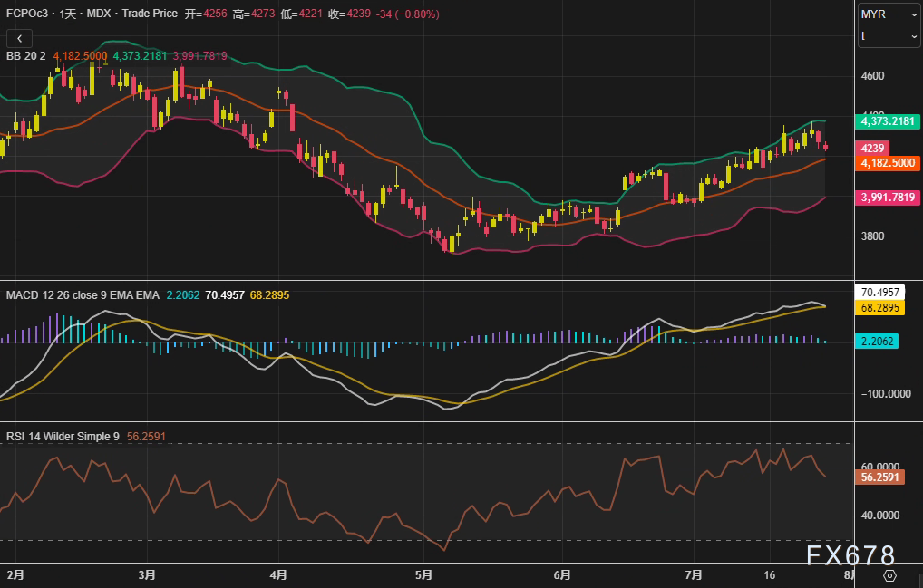
Task: Click the collapse legend arrow button
Action: (x=19, y=38)
